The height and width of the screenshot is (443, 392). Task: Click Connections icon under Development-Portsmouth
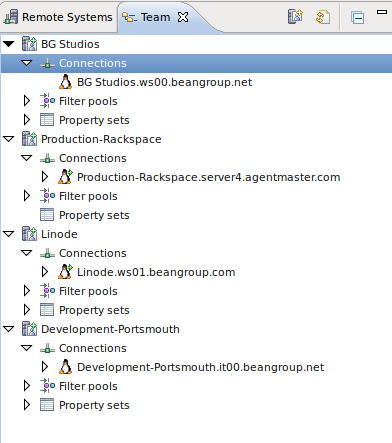[x=47, y=348]
